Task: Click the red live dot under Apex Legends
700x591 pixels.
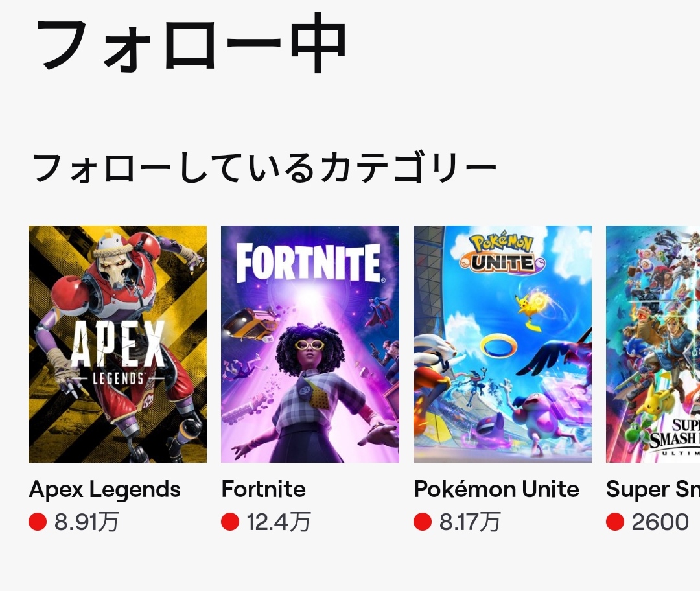Action: (x=38, y=522)
